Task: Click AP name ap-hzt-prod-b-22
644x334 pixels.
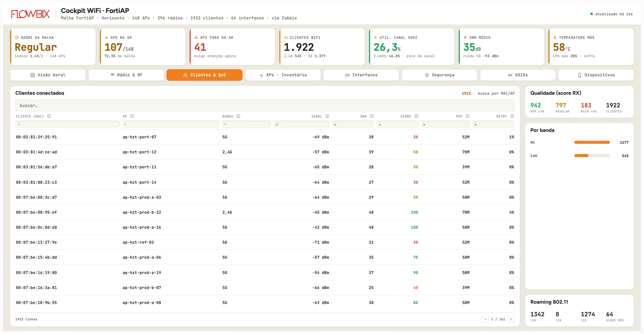Action: coord(142,212)
